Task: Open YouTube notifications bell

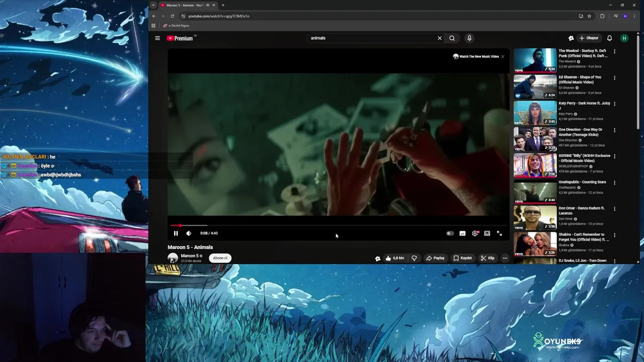Action: tap(609, 38)
